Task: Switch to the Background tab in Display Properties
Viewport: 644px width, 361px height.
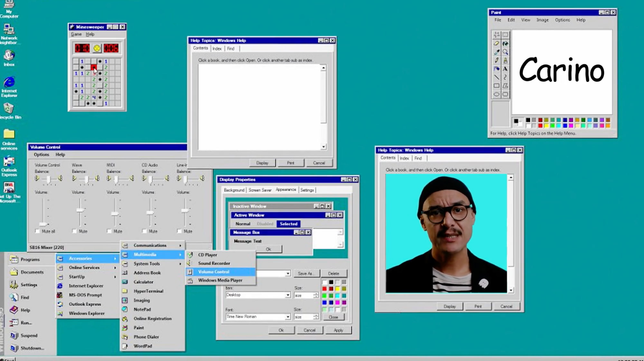Action: (234, 190)
